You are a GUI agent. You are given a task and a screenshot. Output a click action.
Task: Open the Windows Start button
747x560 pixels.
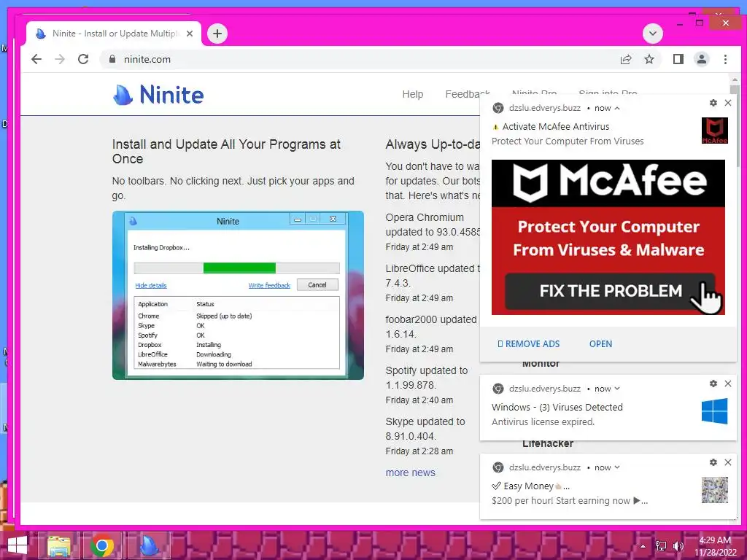tap(17, 545)
